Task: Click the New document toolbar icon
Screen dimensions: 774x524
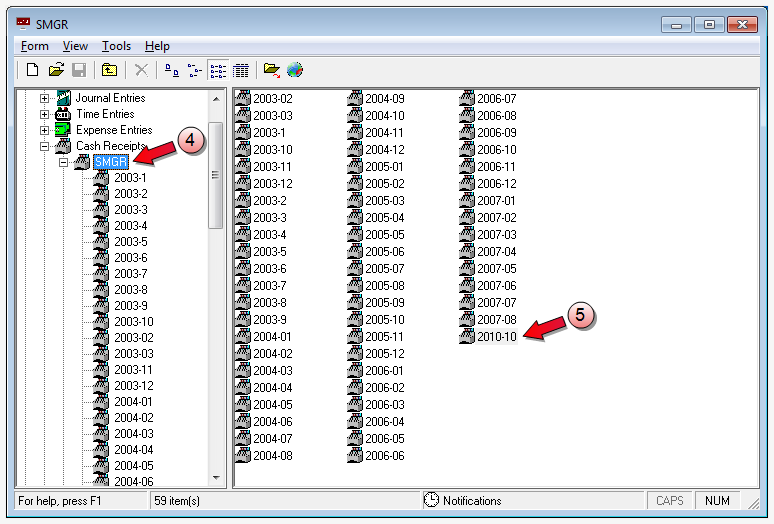Action: tap(32, 70)
